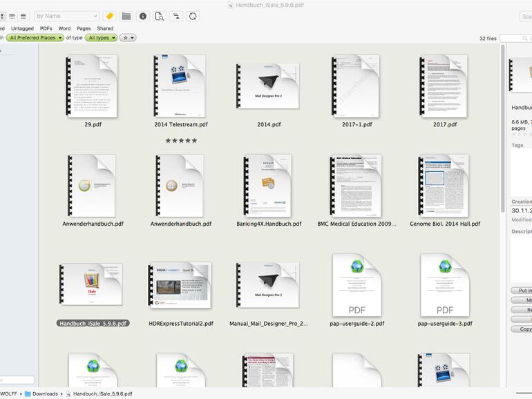Screen dimensions: 532x399
Task: Select the PDFs filter tab
Action: (46, 28)
